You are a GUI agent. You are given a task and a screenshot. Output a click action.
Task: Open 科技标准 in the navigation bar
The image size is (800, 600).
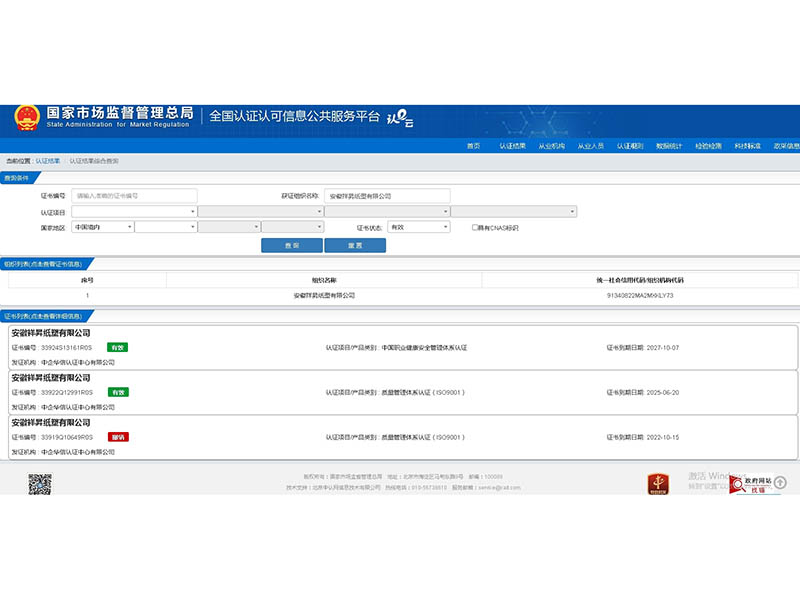(747, 146)
